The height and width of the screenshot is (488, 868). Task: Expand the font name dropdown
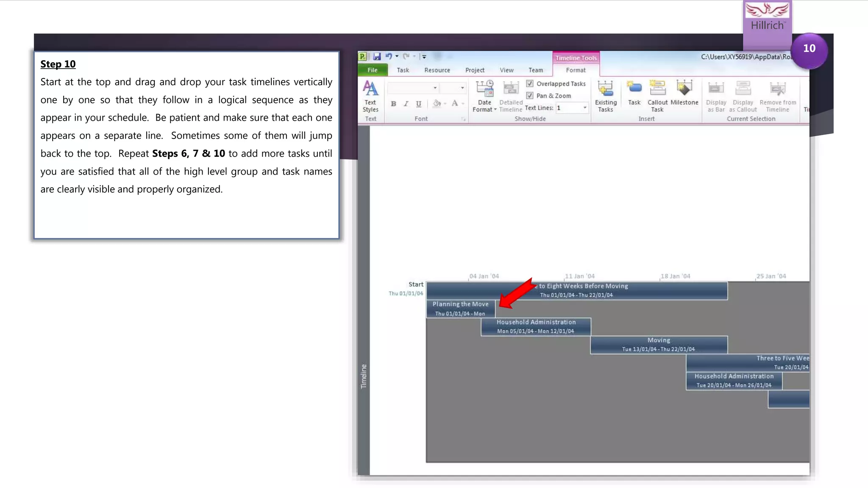point(435,88)
